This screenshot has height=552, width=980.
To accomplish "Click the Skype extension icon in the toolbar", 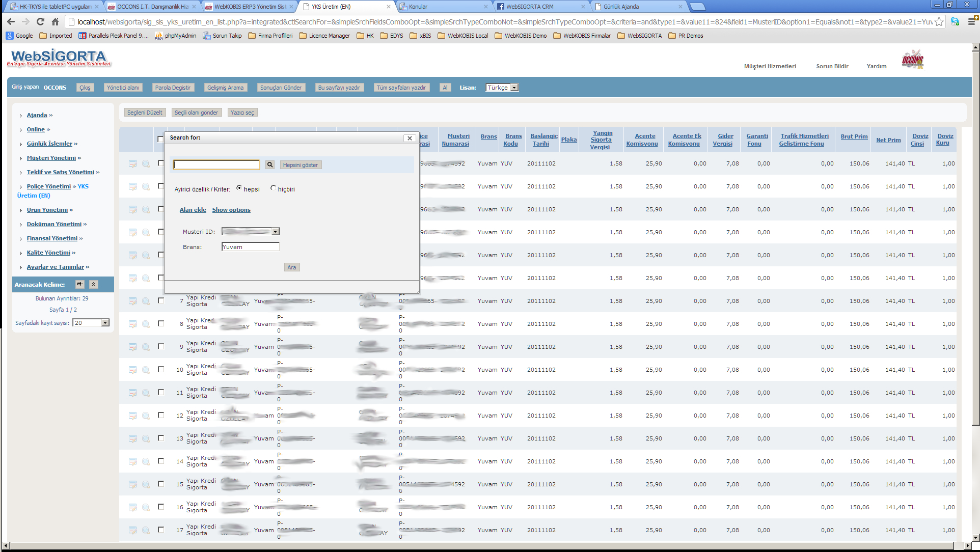I will (x=955, y=21).
